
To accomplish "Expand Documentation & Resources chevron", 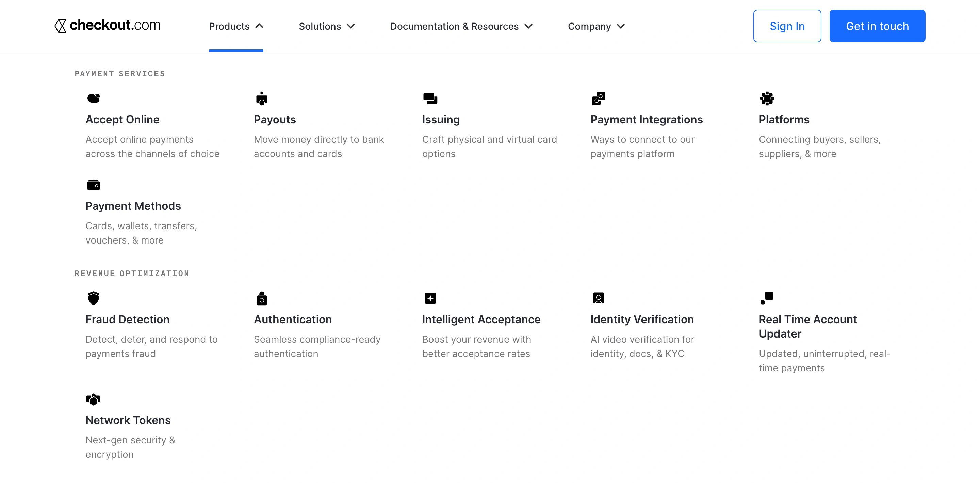I will 528,26.
